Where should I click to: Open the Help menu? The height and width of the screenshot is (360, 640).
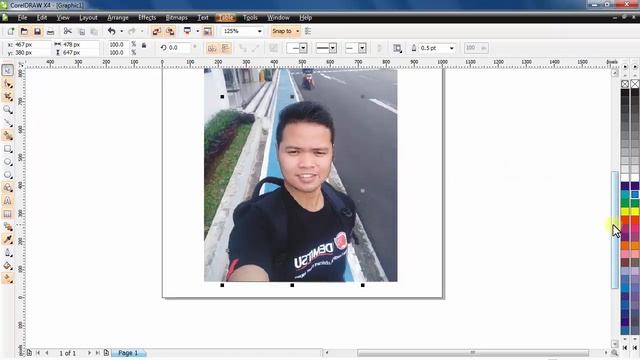(x=305, y=18)
